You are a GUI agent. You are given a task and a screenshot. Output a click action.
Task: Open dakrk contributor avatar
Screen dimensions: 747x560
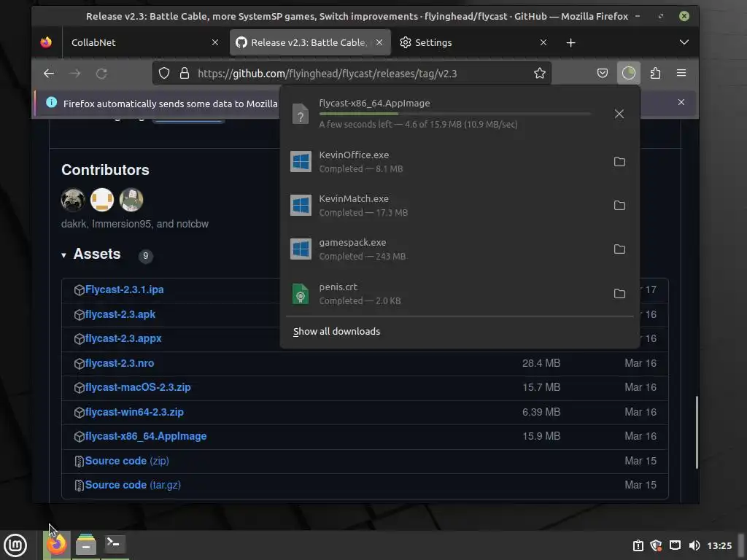pos(73,200)
